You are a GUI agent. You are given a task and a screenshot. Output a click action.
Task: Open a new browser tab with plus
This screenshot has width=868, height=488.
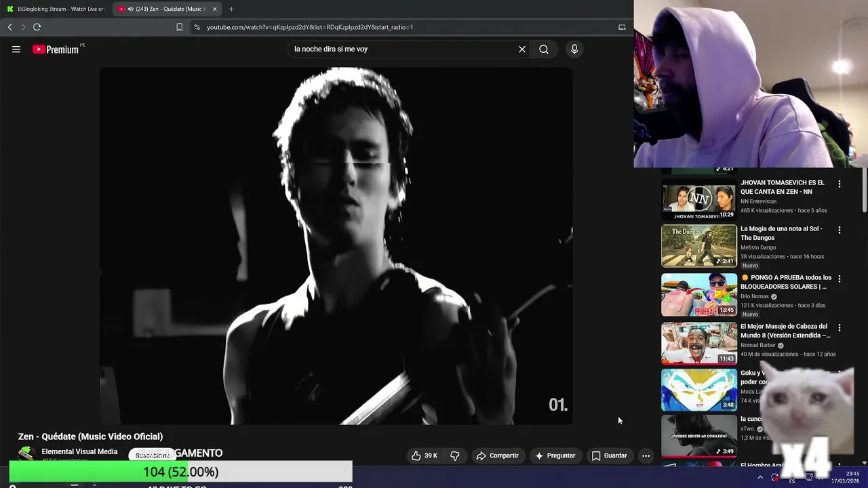coord(231,9)
